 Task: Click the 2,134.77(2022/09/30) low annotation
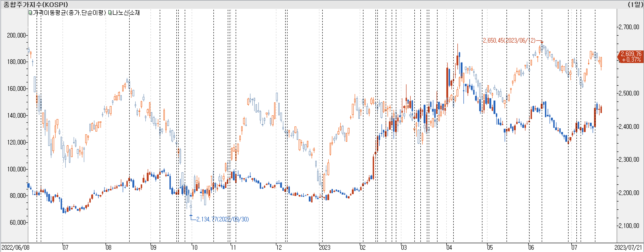click(222, 219)
